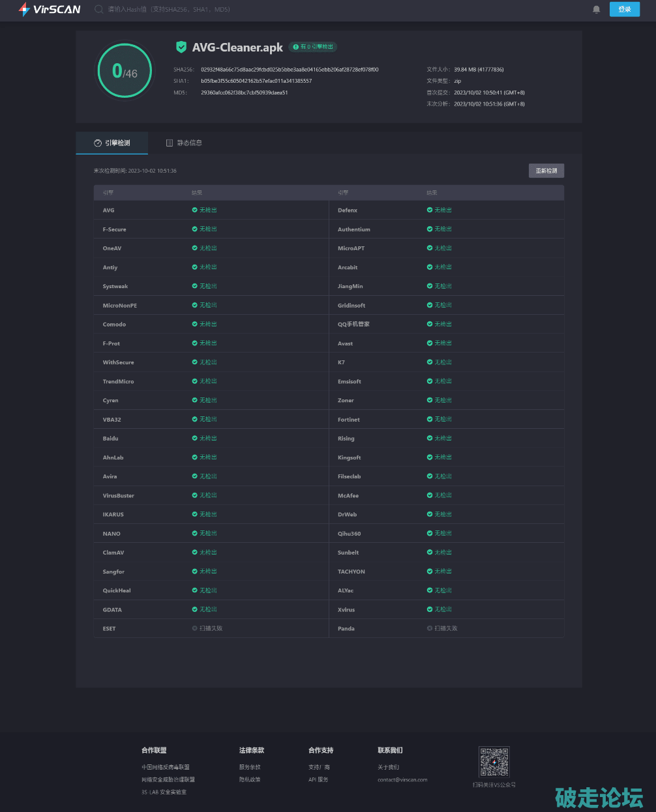656x812 pixels.
Task: Click the 0/46 detection score circle
Action: click(x=125, y=71)
